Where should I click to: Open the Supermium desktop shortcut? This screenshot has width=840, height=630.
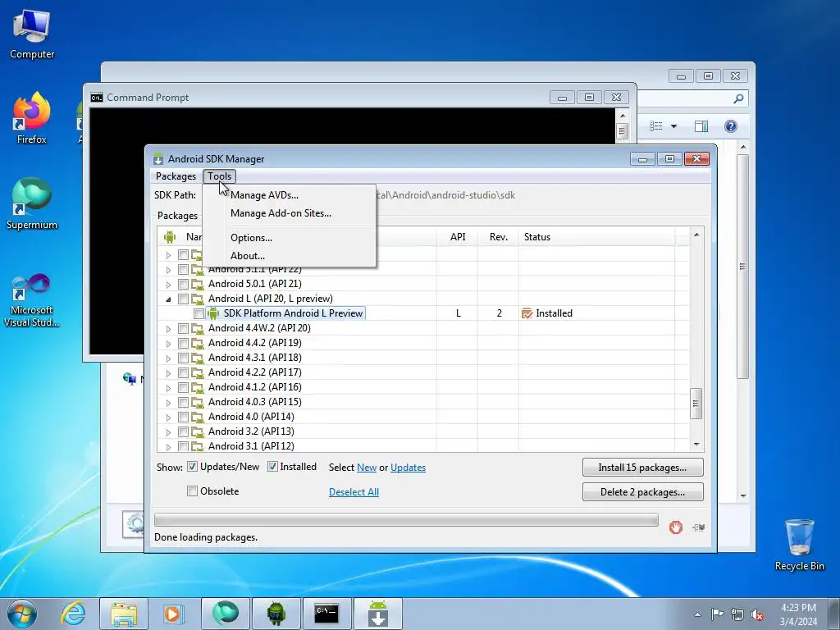coord(32,204)
